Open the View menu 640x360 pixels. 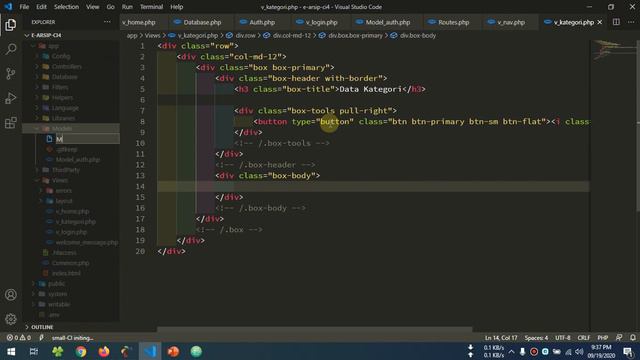pyautogui.click(x=93, y=7)
